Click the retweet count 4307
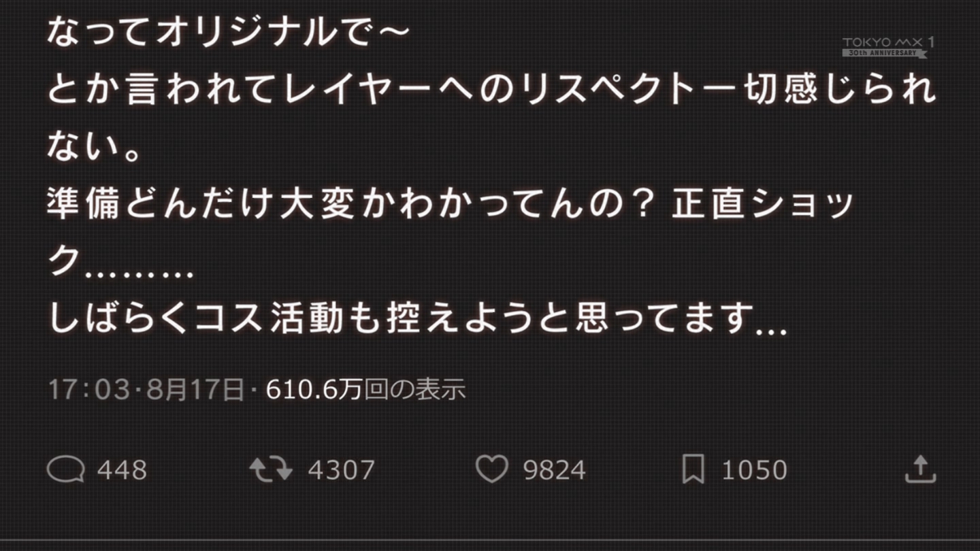980x551 pixels. tap(341, 470)
